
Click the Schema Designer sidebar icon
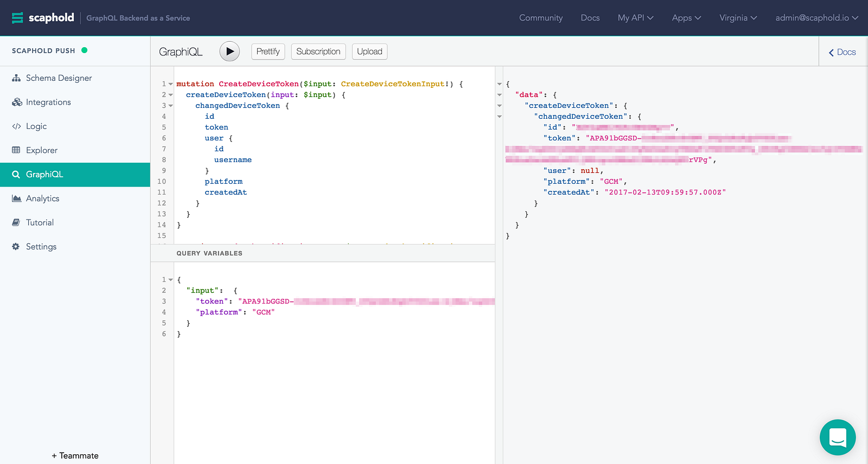pyautogui.click(x=16, y=78)
